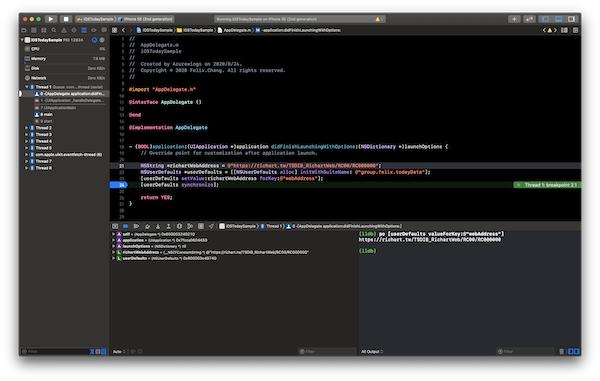The width and height of the screenshot is (600, 381).
Task: Jump to the previous issue arrow in editor
Action: (x=544, y=30)
